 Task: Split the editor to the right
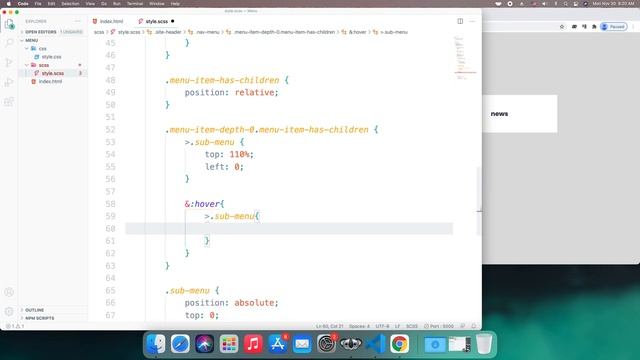[x=460, y=21]
